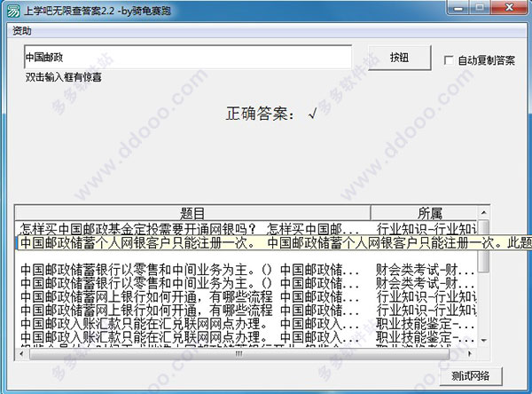This screenshot has width=532, height=394.
Task: Close the window
Action: [509, 8]
